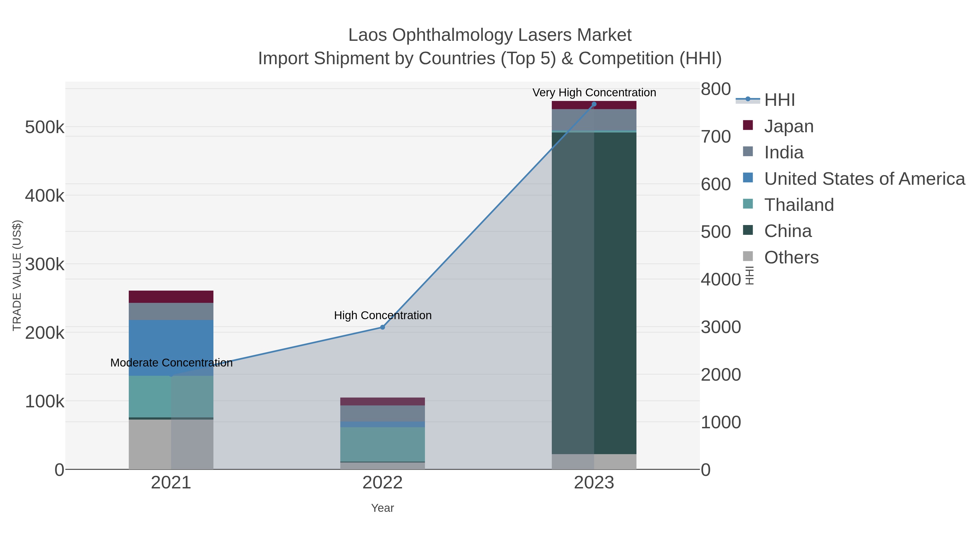The width and height of the screenshot is (980, 551).
Task: Click the 2021 United States blue bar segment
Action: coord(171,348)
